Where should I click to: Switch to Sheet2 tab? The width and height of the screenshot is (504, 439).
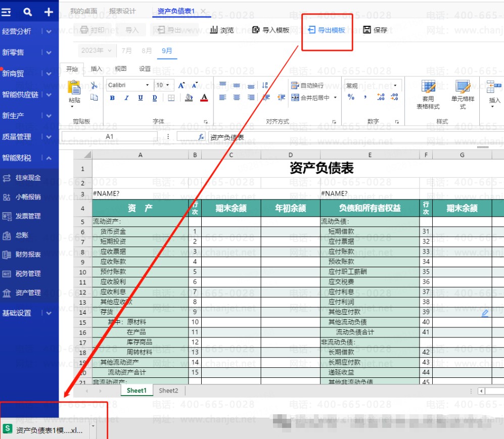click(x=168, y=391)
